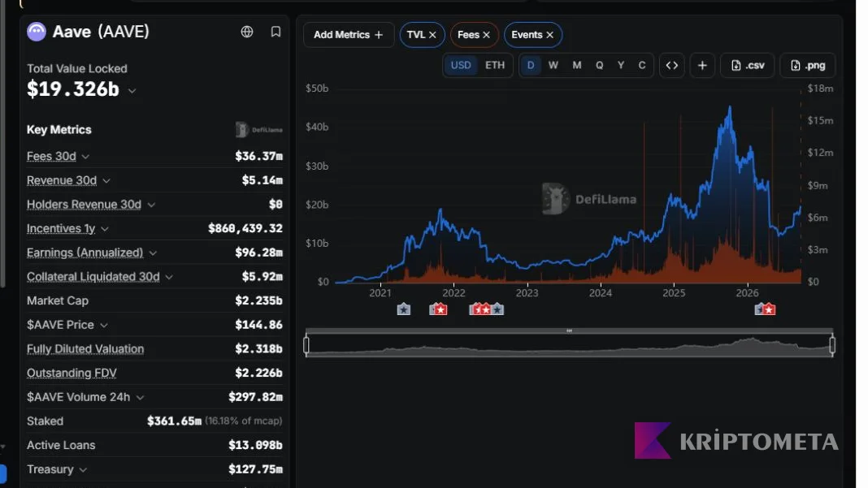
Task: Click the Aave protocol logo icon
Action: coord(37,32)
